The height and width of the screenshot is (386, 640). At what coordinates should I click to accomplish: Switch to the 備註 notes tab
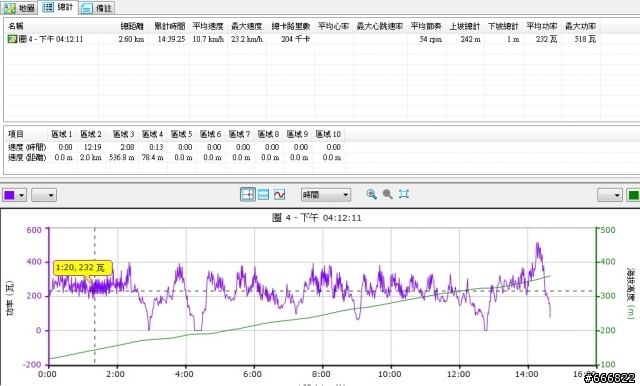tap(96, 8)
